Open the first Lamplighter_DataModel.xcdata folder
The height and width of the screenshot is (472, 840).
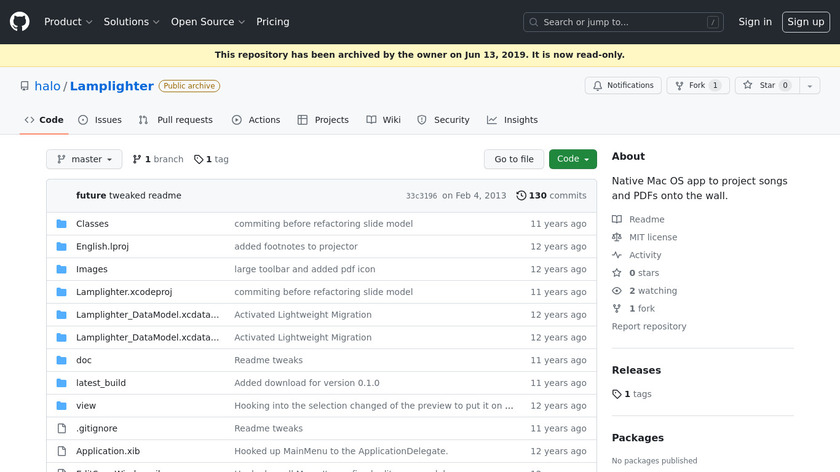[147, 314]
